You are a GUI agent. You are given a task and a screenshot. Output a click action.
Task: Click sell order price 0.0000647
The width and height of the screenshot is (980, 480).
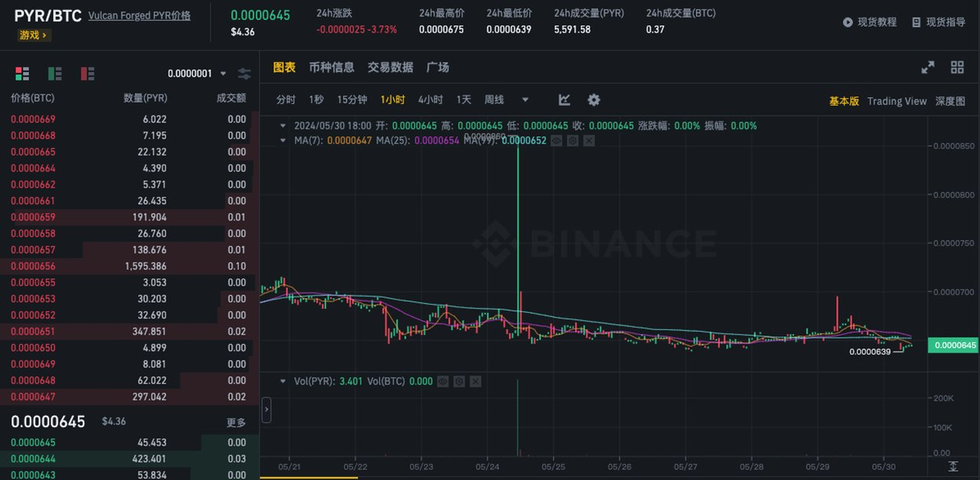click(x=33, y=397)
